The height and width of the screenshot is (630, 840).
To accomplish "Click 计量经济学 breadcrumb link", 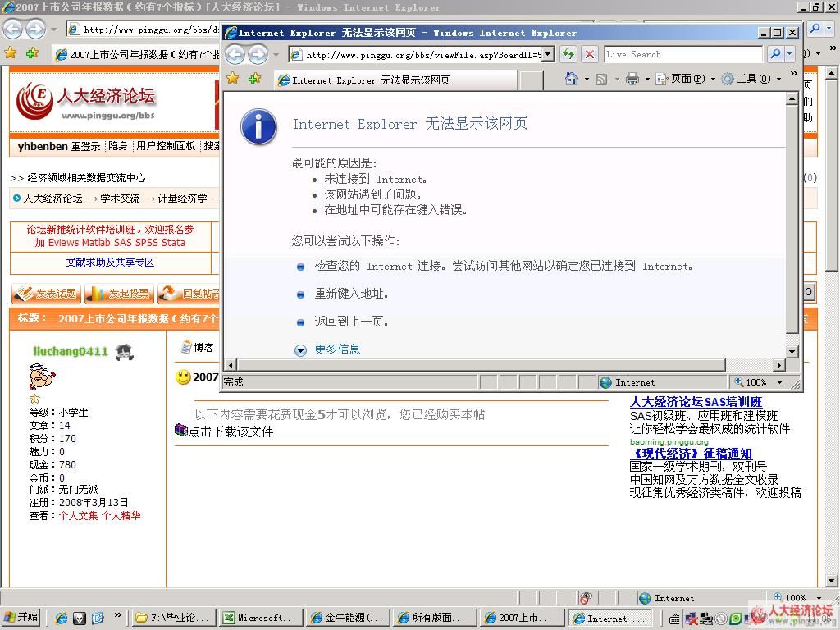I will point(182,199).
